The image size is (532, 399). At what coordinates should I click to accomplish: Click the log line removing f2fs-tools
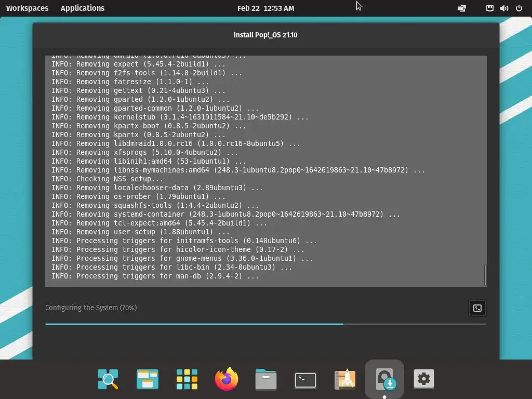147,73
